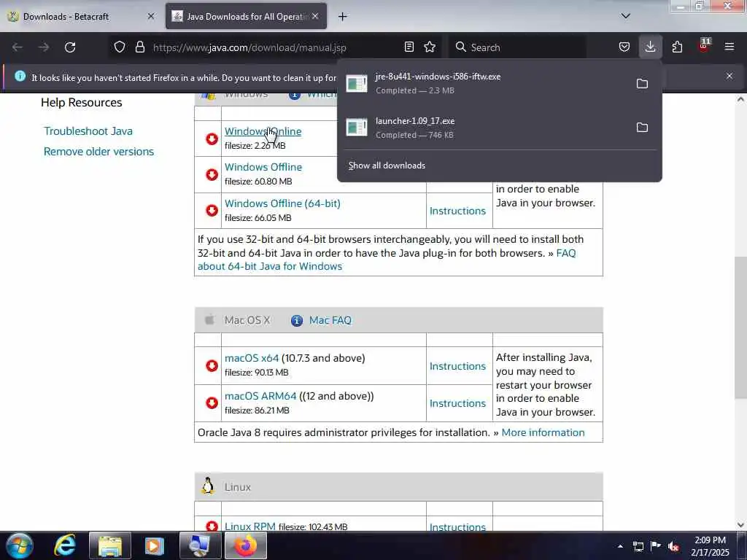This screenshot has width=747, height=560.
Task: Click red download icon for Windows Offline (64-bit)
Action: pos(212,211)
